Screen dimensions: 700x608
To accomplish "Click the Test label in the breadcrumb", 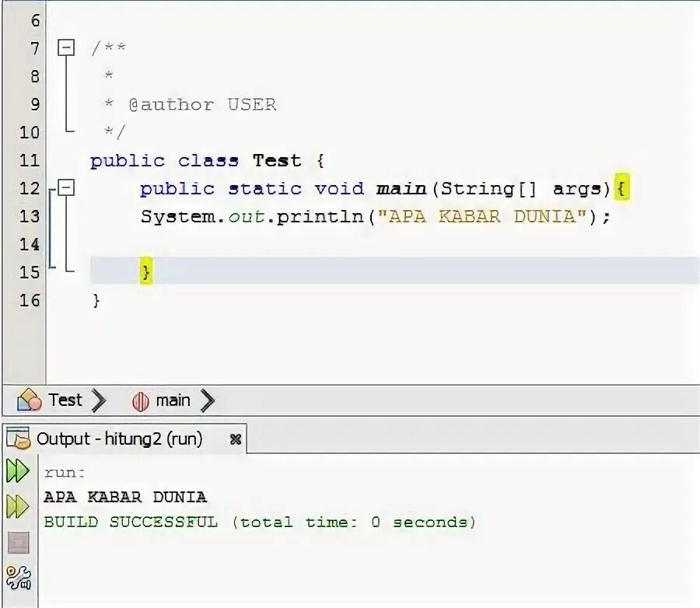I will pos(66,400).
